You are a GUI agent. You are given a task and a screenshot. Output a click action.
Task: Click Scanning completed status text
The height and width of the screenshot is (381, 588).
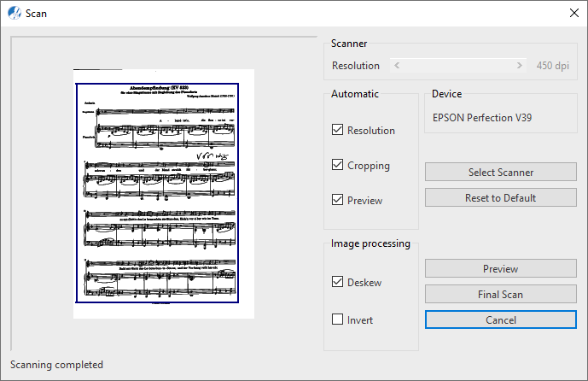56,365
